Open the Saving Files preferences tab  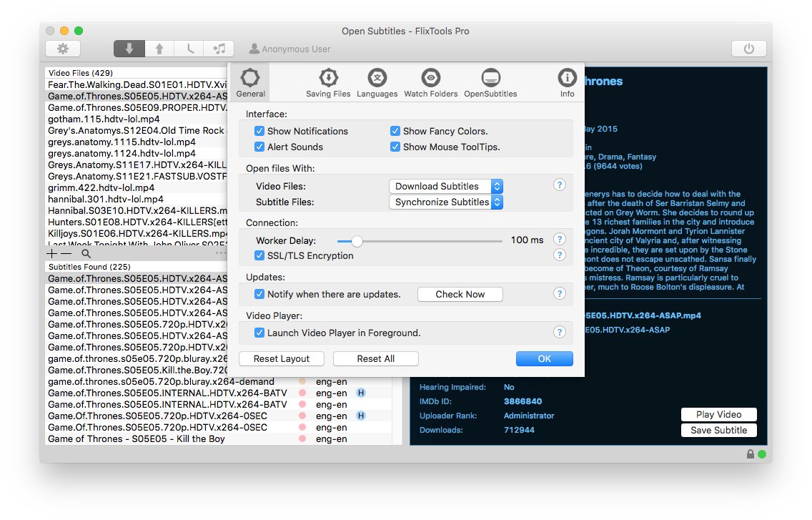click(328, 83)
